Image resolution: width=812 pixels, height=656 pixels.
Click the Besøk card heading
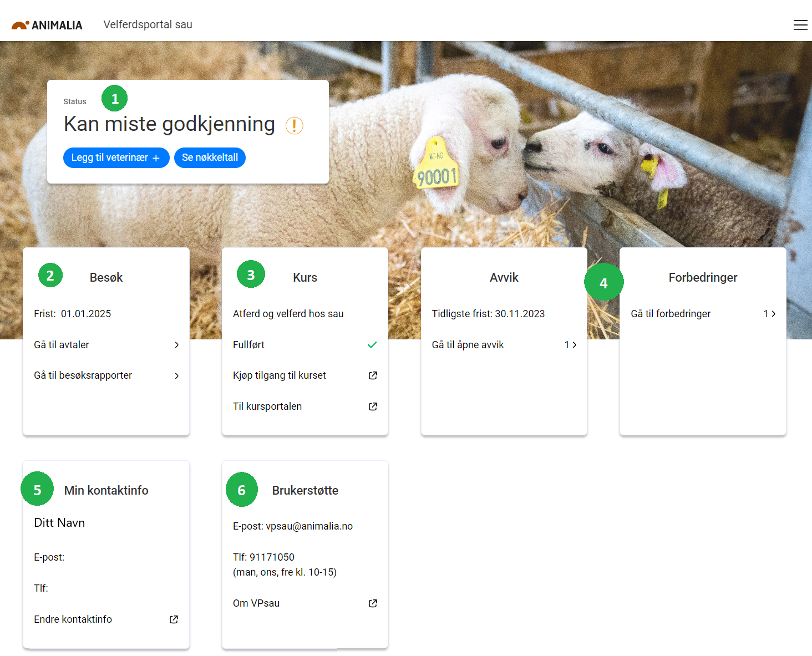(x=106, y=278)
